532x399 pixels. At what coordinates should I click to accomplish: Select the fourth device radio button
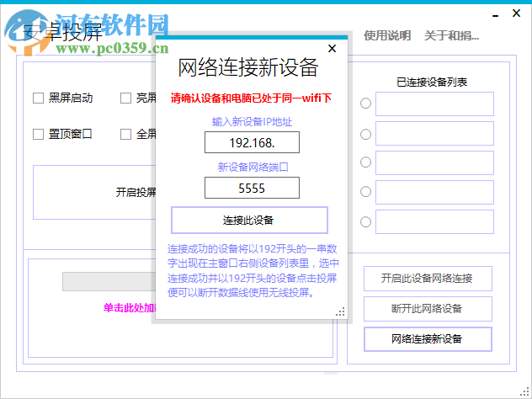365,192
